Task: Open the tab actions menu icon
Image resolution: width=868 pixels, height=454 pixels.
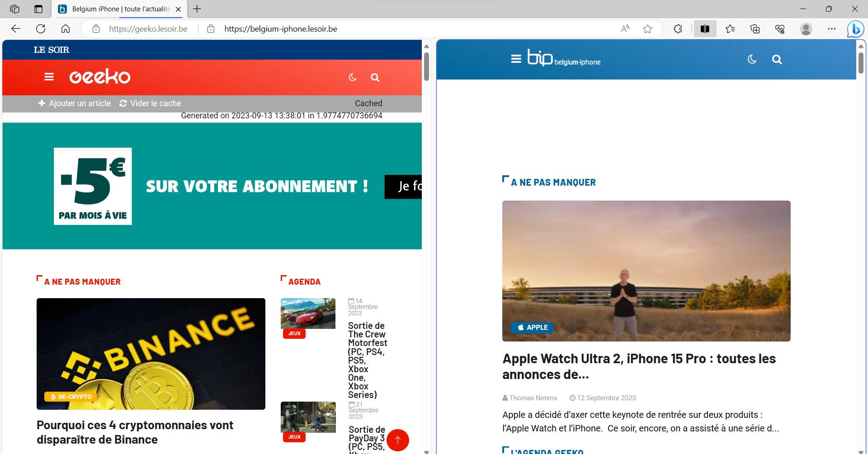Action: [38, 9]
